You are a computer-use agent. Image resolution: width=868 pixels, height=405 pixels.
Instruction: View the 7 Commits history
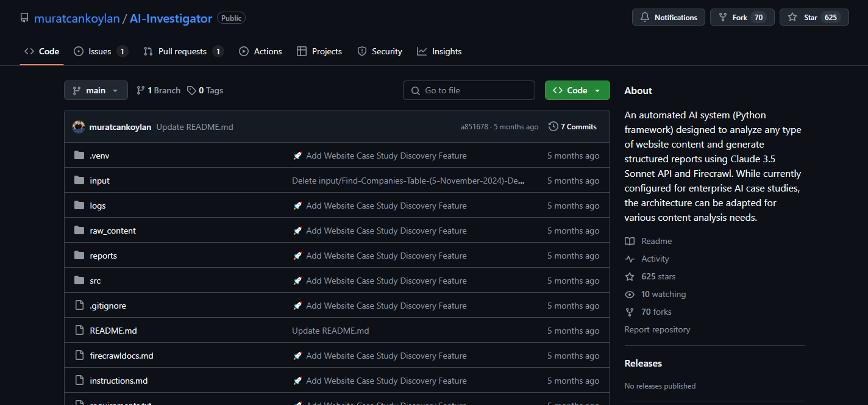(x=572, y=127)
